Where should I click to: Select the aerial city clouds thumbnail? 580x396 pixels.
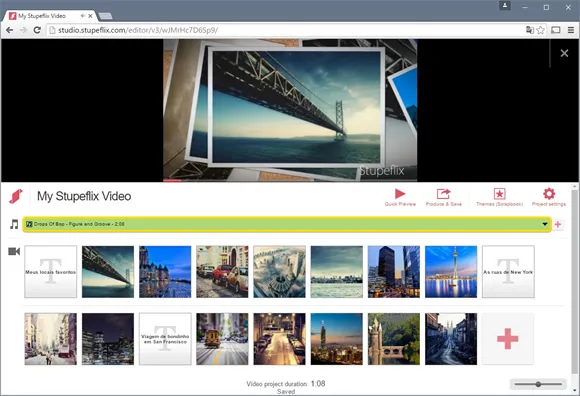pyautogui.click(x=280, y=272)
